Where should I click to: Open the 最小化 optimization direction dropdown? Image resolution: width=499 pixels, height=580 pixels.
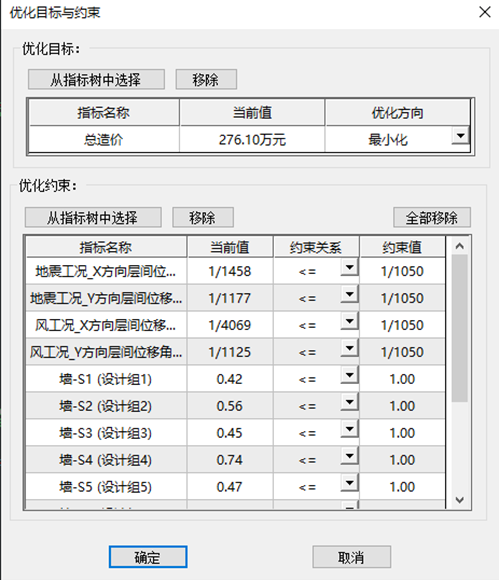[461, 136]
